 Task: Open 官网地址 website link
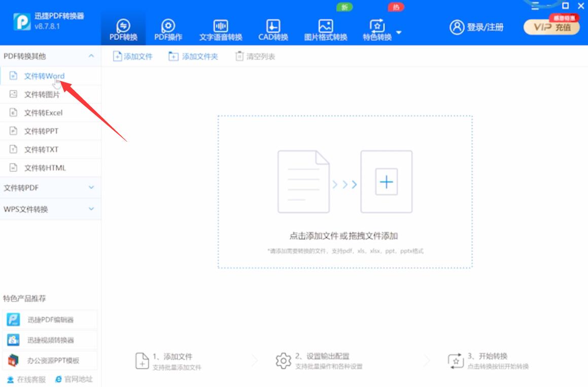pyautogui.click(x=74, y=379)
